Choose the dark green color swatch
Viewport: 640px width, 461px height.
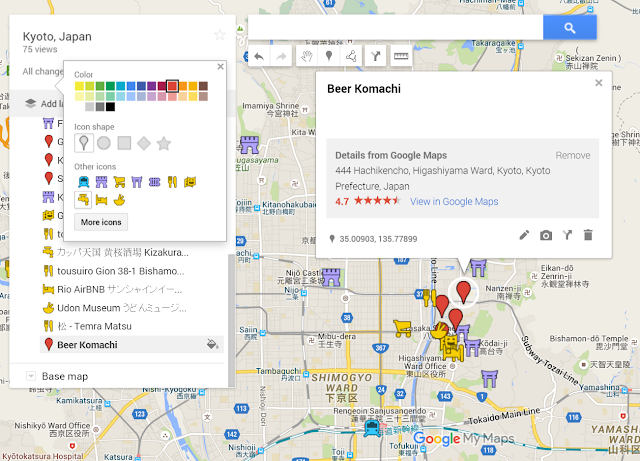[x=110, y=86]
